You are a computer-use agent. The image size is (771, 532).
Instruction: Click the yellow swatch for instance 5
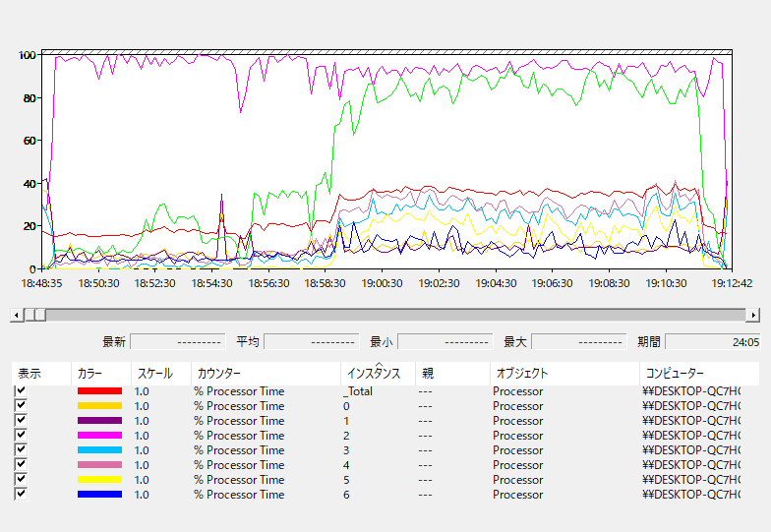point(99,480)
